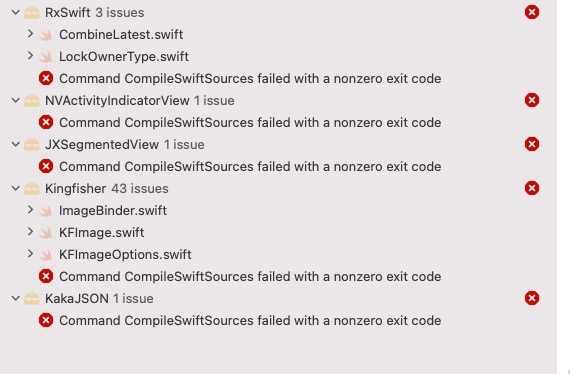Click the Kingfisher toolbox target icon
This screenshot has height=374, width=570.
tap(32, 189)
